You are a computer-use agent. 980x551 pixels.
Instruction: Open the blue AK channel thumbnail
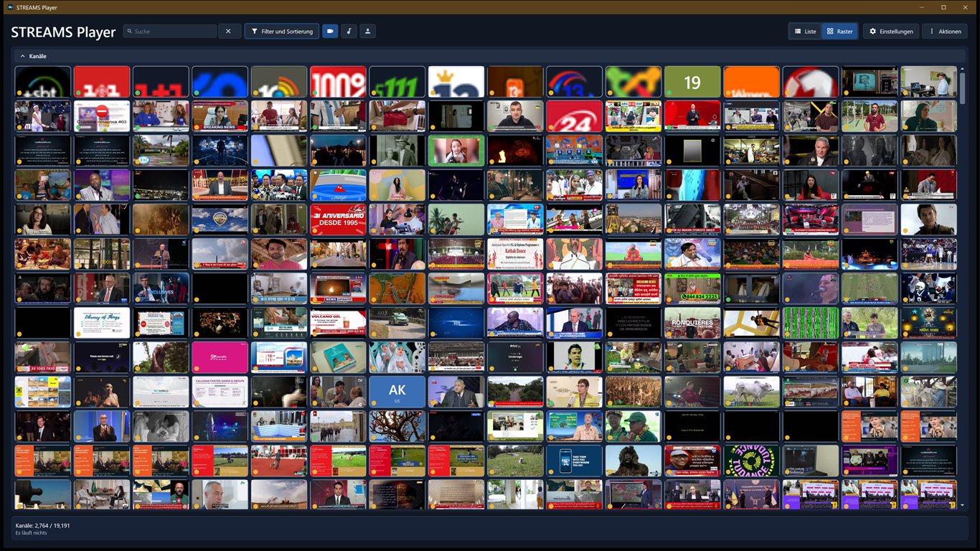point(397,392)
